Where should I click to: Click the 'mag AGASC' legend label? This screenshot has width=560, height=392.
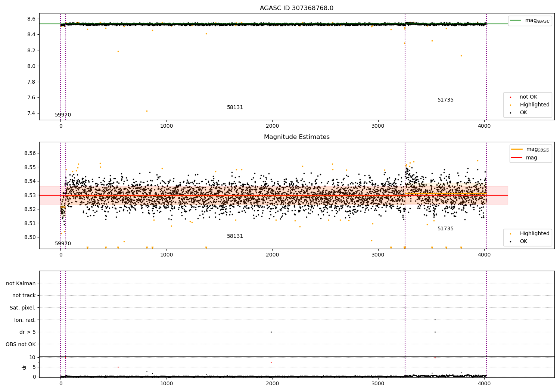click(537, 21)
